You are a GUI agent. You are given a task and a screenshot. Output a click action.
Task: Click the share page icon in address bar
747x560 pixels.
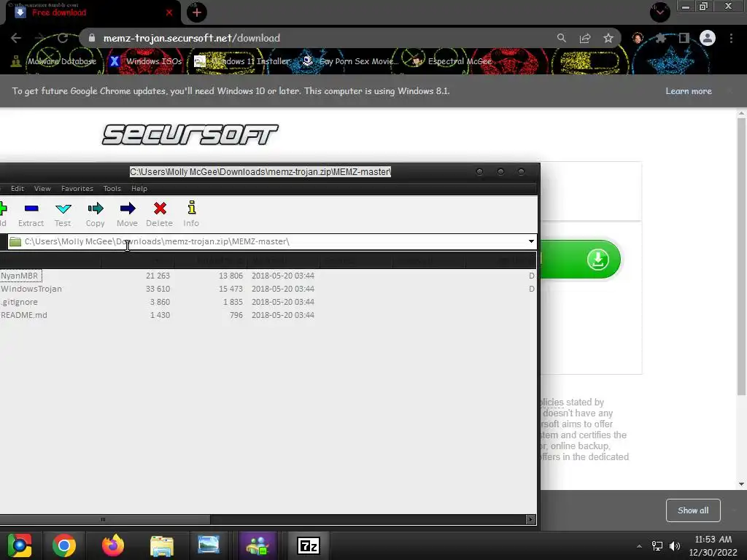pyautogui.click(x=585, y=38)
